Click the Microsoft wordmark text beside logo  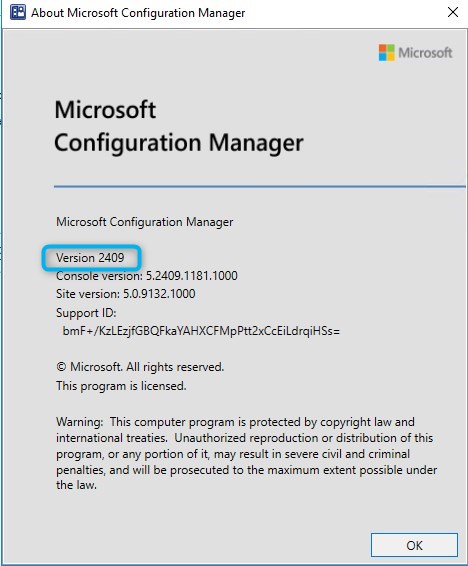pyautogui.click(x=425, y=53)
